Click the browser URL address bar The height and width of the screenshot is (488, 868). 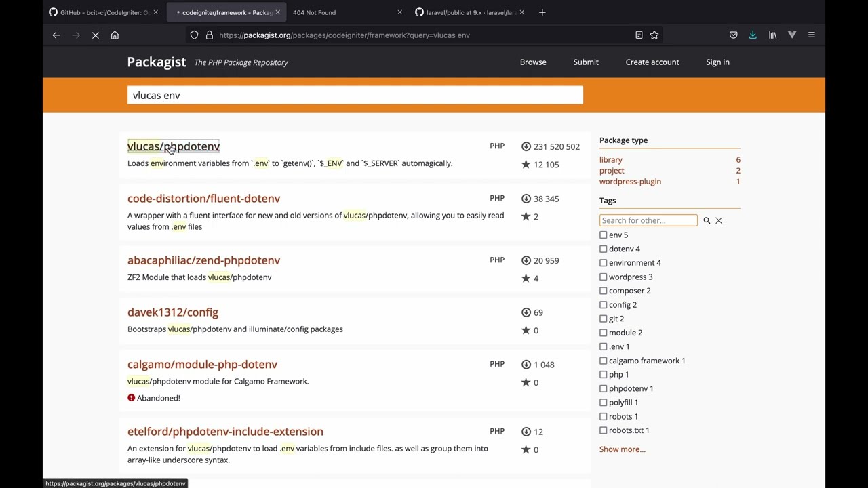[x=424, y=35]
